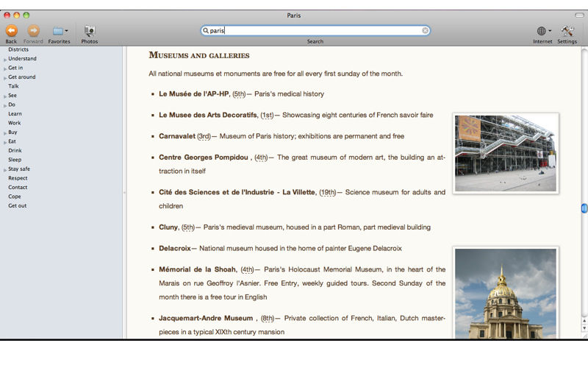Open the 19th district link
The image size is (588, 368).
[328, 192]
